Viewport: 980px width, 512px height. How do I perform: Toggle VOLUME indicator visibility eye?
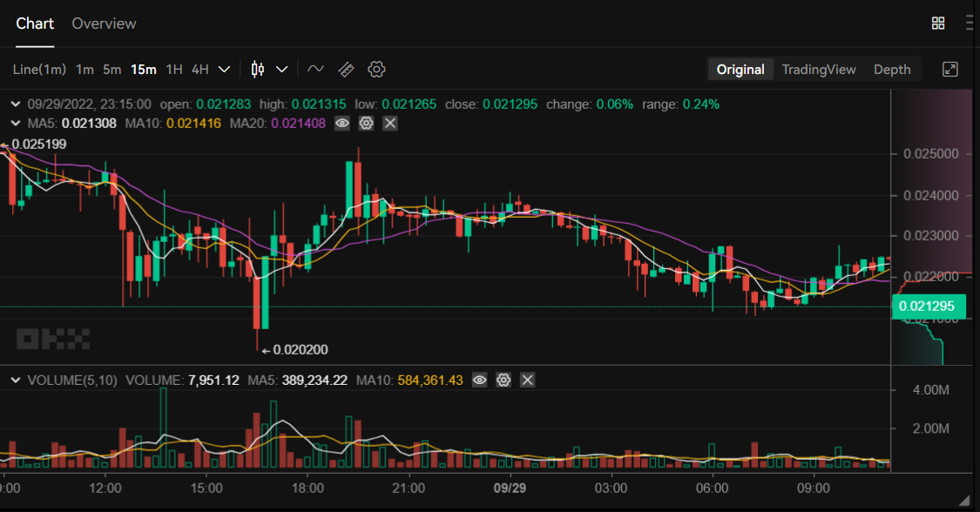click(x=479, y=380)
